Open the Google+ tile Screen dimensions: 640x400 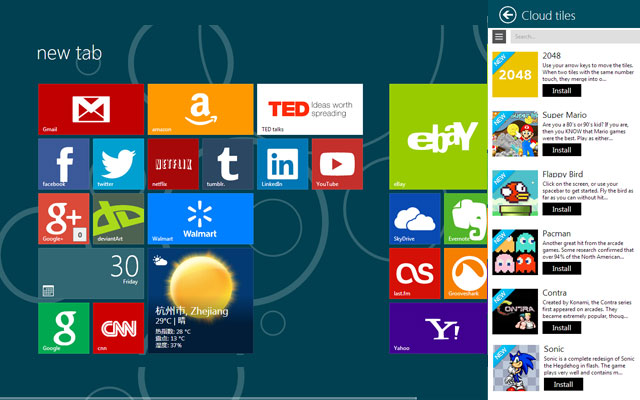coord(64,219)
